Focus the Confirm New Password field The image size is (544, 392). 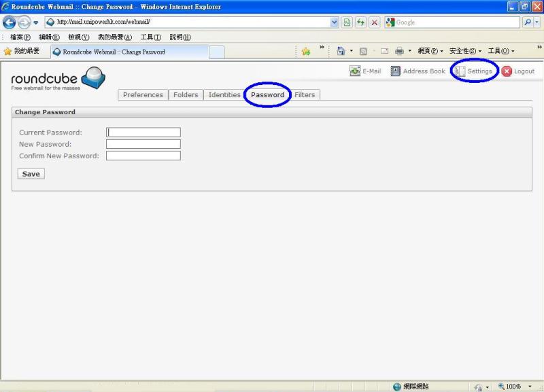[x=143, y=156]
